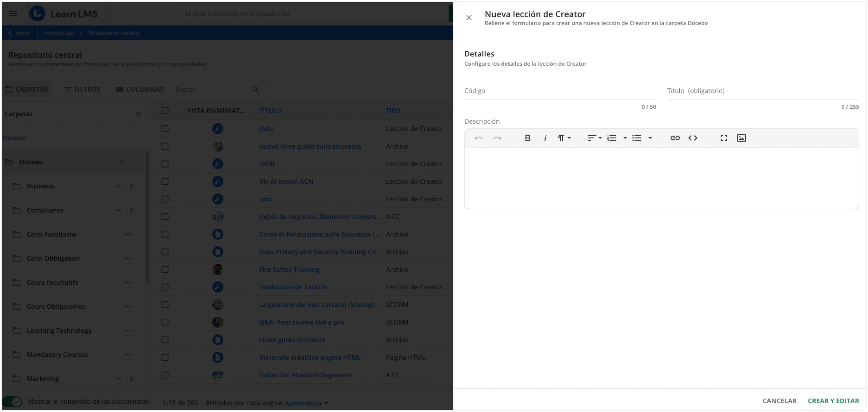This screenshot has width=868, height=412.
Task: Check the box for nuove linee guida row
Action: coord(165,147)
